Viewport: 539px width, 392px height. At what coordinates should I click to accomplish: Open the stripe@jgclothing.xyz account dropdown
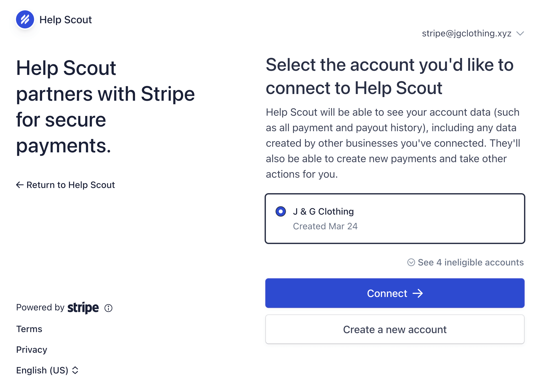(x=473, y=33)
